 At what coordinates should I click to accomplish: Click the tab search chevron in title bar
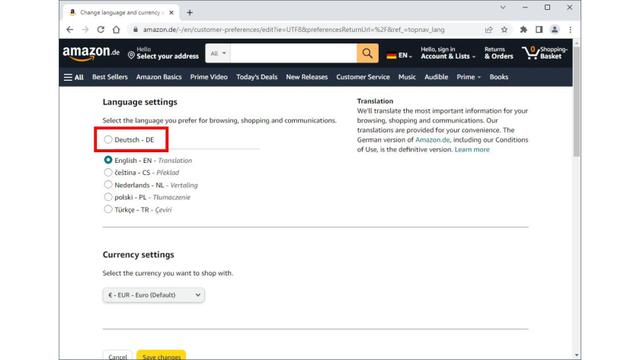pyautogui.click(x=503, y=7)
